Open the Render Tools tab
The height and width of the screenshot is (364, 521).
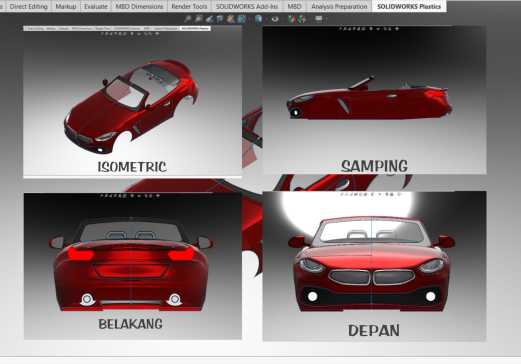189,6
